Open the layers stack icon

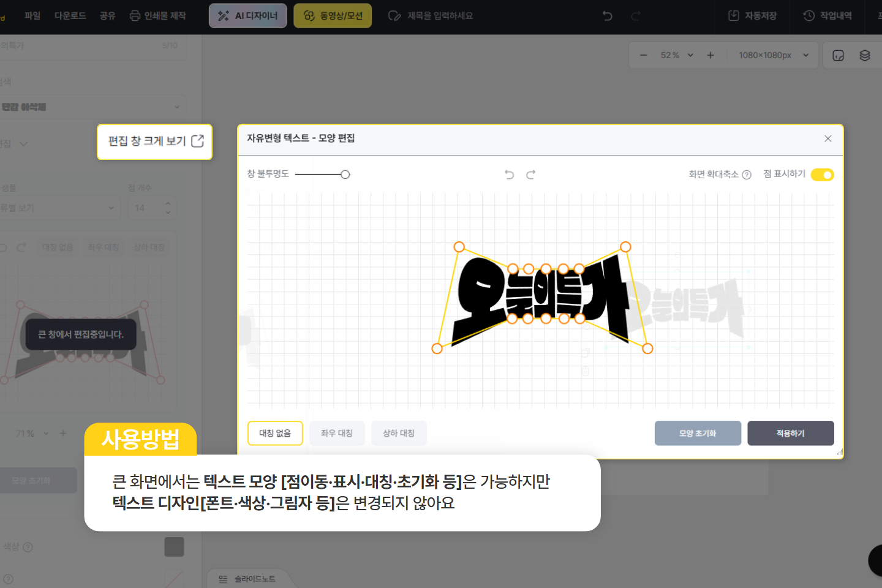point(864,55)
